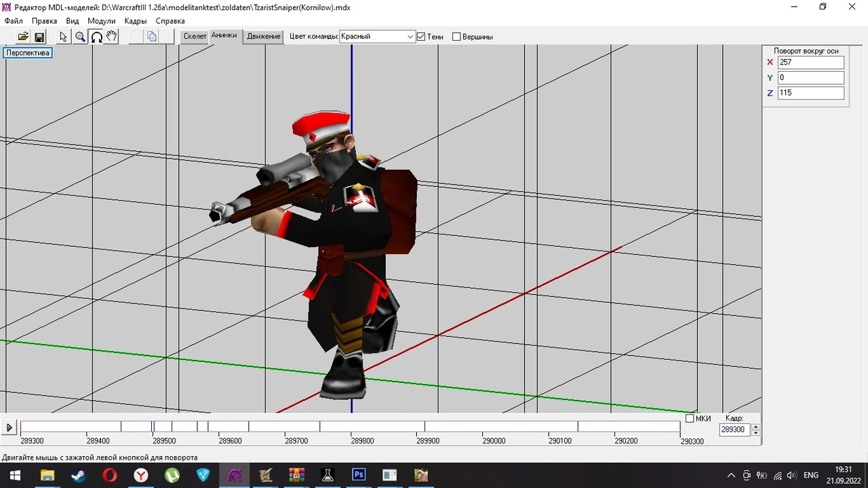Open WinRAR from the taskbar
The width and height of the screenshot is (868, 488).
(x=297, y=475)
